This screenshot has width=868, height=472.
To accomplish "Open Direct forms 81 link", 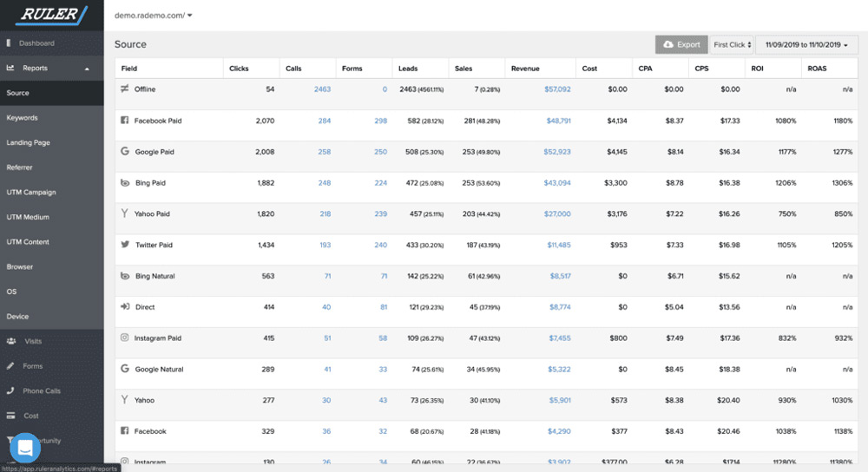I will (384, 307).
